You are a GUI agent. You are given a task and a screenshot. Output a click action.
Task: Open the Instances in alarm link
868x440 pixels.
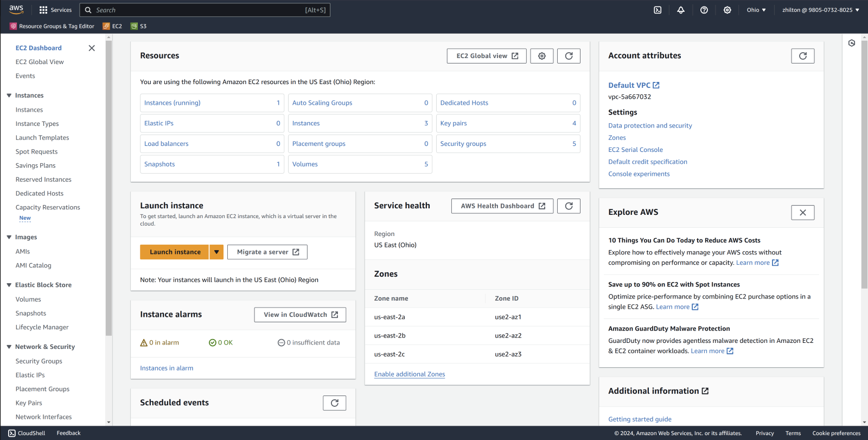click(x=167, y=368)
